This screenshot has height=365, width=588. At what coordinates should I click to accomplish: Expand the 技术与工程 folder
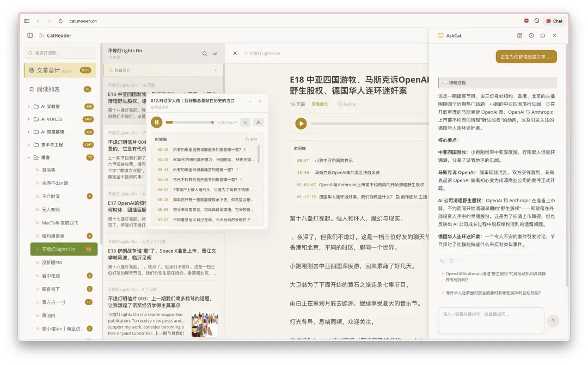point(60,145)
